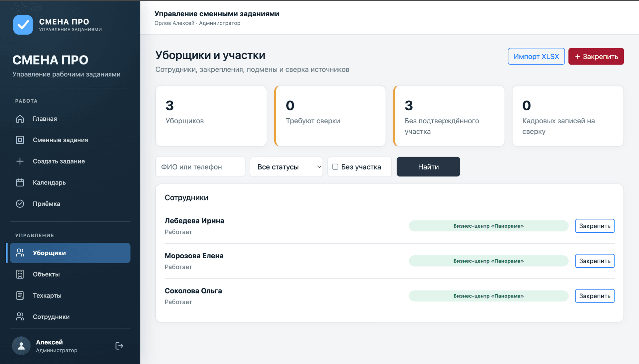Click the people icon beside Уборщики
The width and height of the screenshot is (639, 364).
pyautogui.click(x=20, y=253)
